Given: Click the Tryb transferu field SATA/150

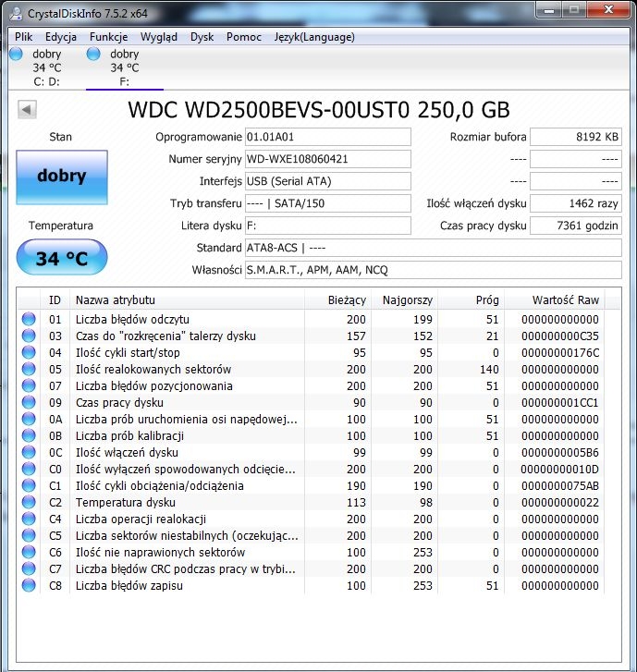Looking at the screenshot, I should point(328,203).
